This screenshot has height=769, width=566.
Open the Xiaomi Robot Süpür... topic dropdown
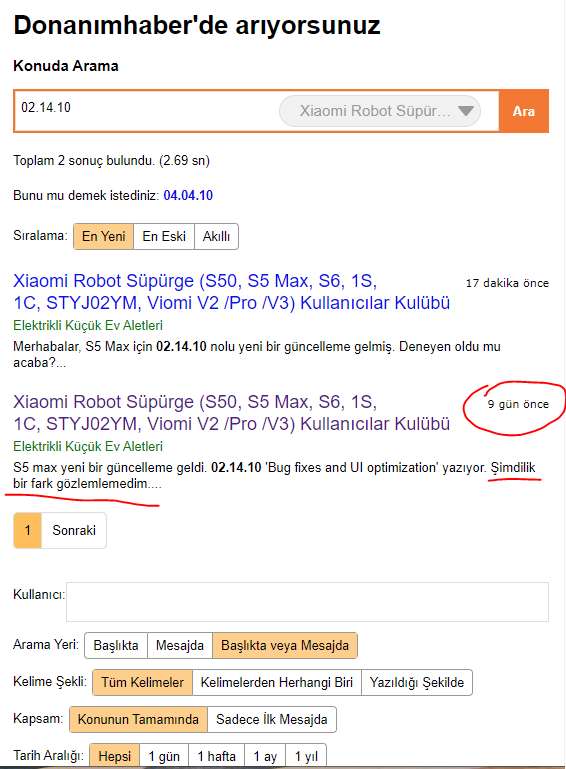click(380, 111)
